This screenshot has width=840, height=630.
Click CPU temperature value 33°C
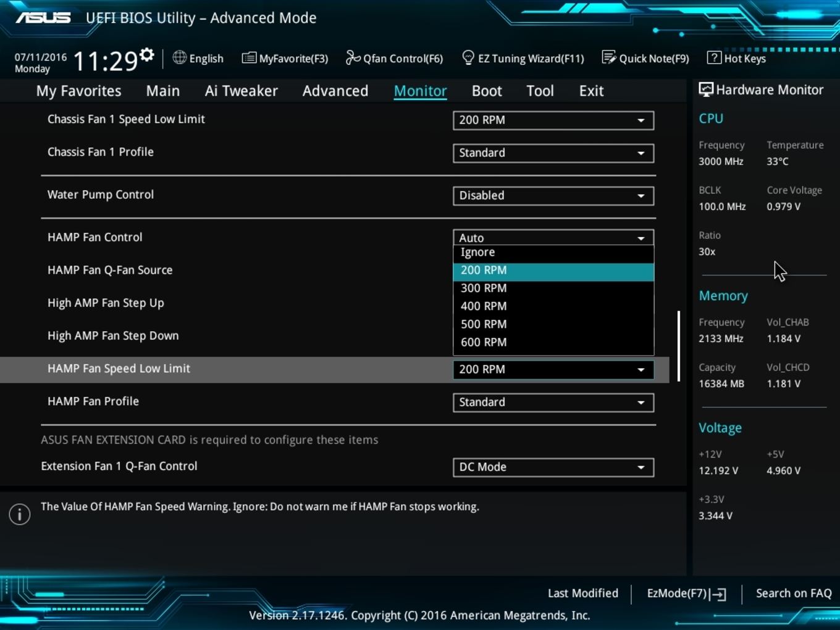point(778,162)
